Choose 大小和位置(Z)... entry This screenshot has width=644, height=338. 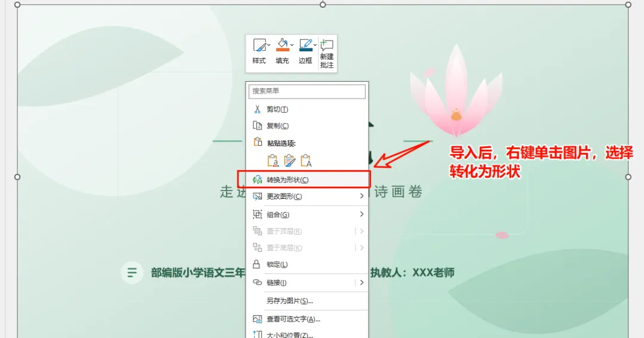[x=307, y=334]
